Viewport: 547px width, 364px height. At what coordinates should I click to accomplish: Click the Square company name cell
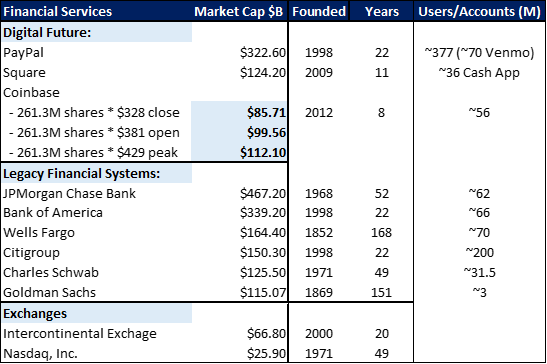[24, 73]
